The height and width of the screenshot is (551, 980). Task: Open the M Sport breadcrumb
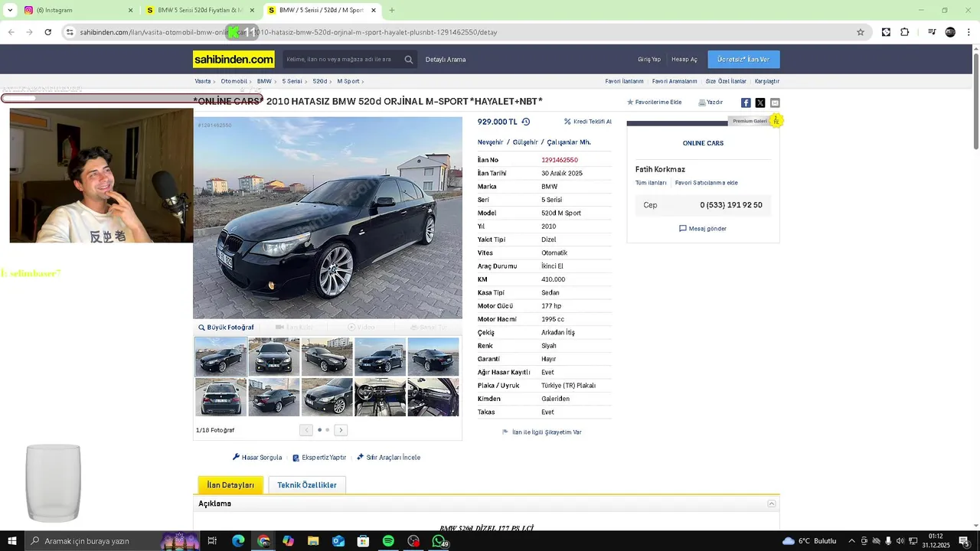click(348, 81)
